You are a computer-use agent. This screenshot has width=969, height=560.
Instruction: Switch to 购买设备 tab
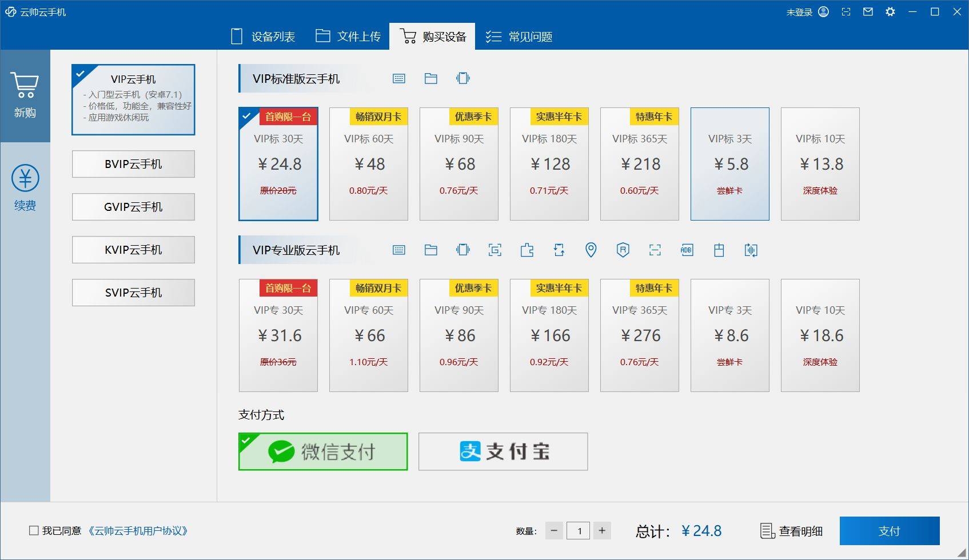click(432, 37)
